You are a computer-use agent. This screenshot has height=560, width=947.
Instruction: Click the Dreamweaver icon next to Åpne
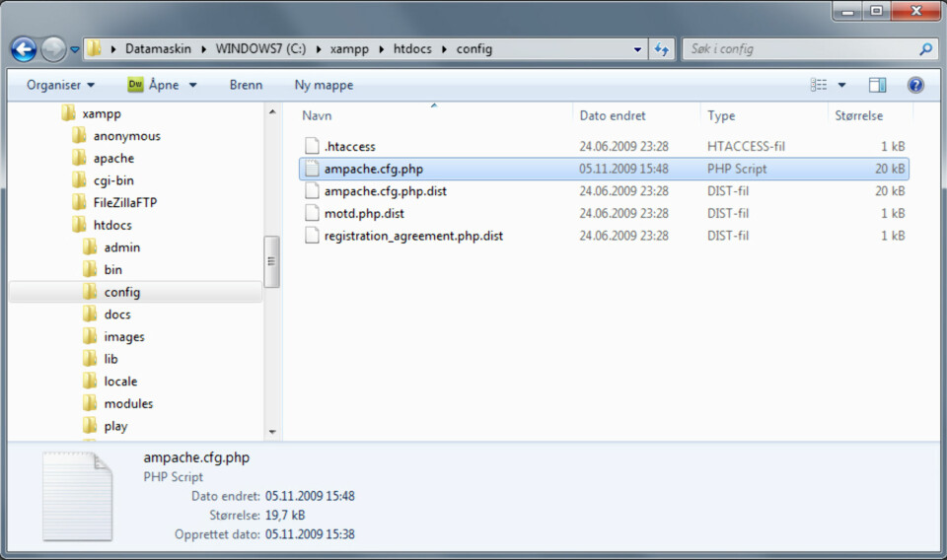click(x=135, y=85)
